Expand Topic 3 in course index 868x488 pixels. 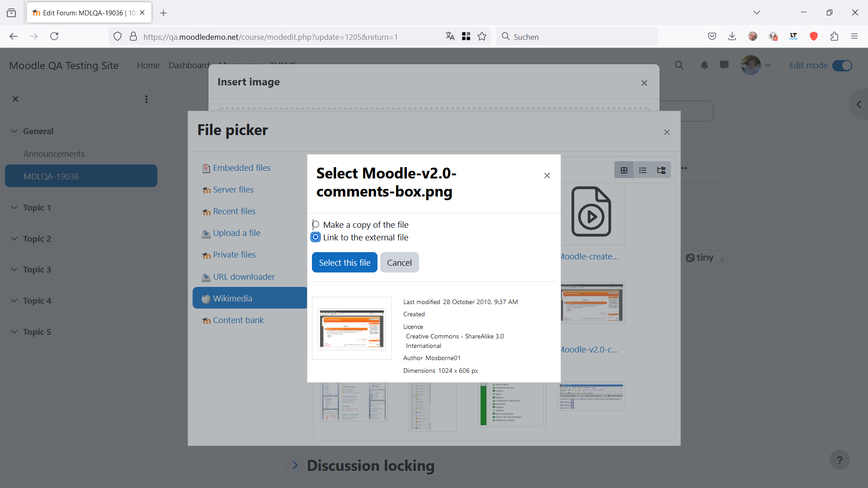coord(14,269)
